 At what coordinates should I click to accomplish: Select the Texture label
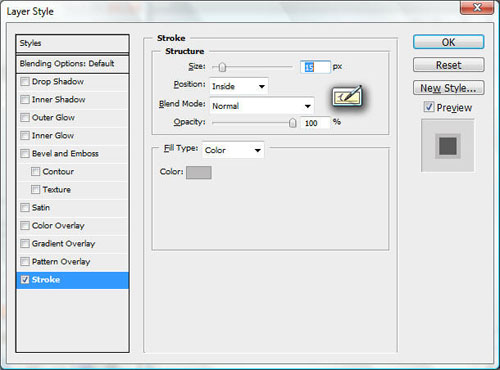pos(57,190)
